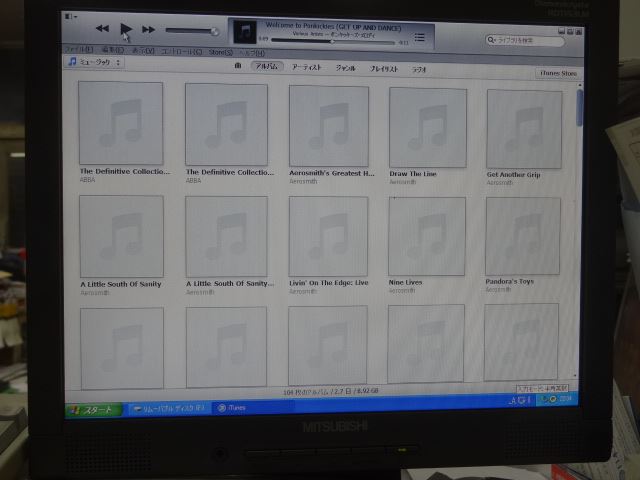The height and width of the screenshot is (480, 640).
Task: Click the IME language bar in taskbar
Action: coord(520,401)
